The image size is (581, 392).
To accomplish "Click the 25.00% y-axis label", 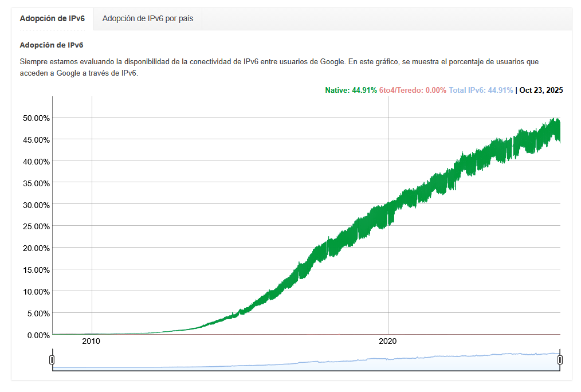I will (x=36, y=226).
